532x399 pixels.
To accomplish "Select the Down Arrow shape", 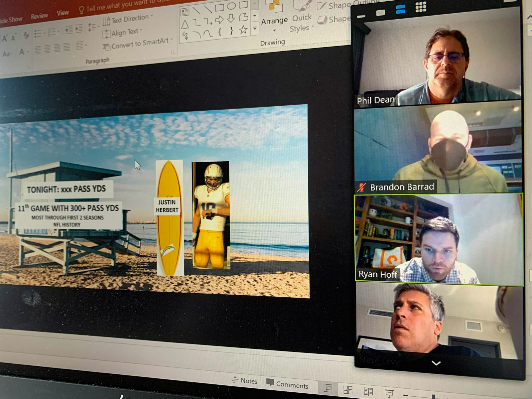I will click(231, 18).
